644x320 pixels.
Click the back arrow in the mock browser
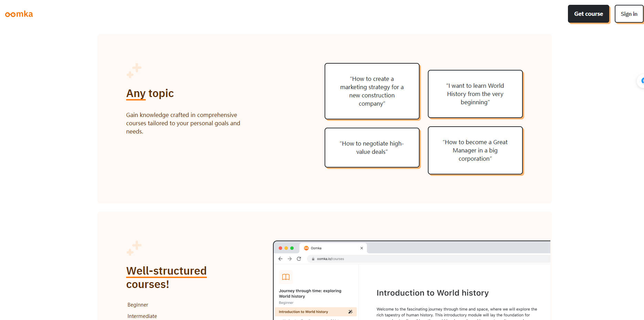[281, 259]
